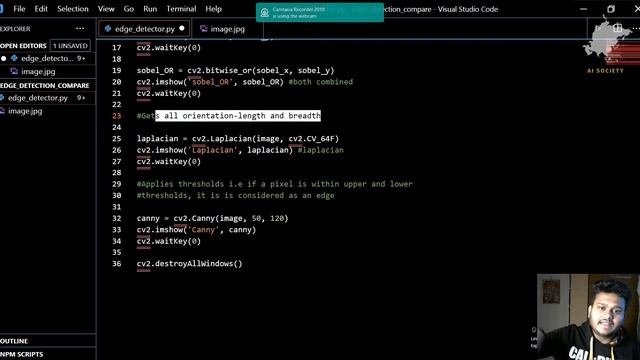Click the Canvasa Recorder webcam notification

pyautogui.click(x=320, y=13)
